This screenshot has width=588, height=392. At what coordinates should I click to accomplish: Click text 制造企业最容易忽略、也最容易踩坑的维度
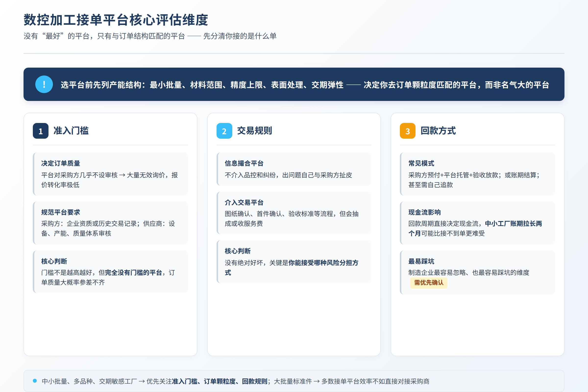tap(469, 273)
